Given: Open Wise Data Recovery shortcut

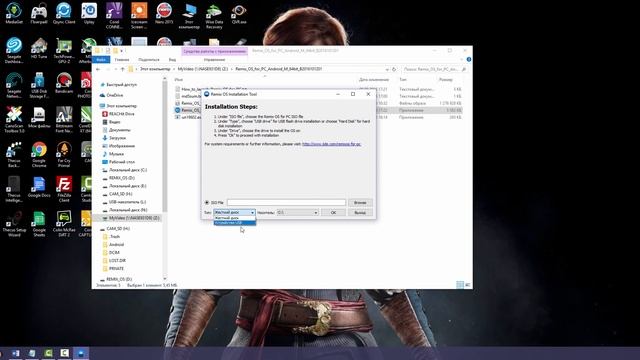Looking at the screenshot, I should (x=214, y=16).
